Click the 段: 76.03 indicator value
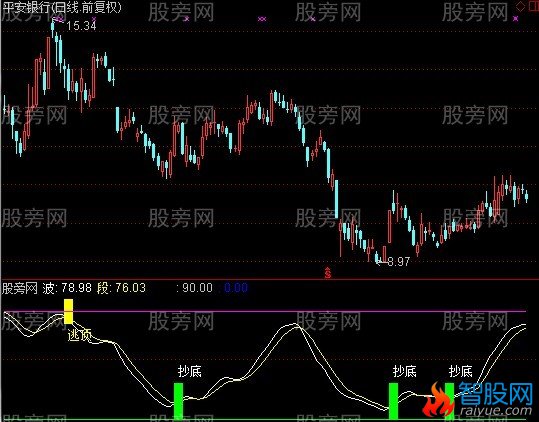539x422 pixels. click(x=121, y=288)
